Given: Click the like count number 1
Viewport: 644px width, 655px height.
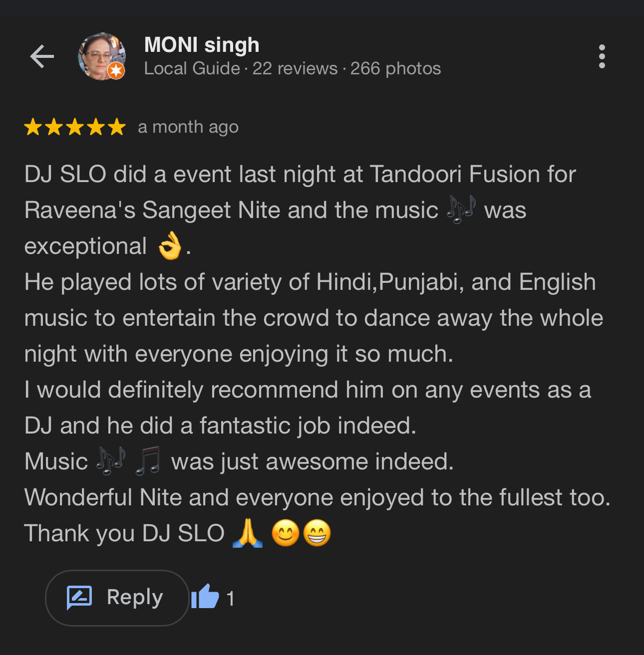Looking at the screenshot, I should pos(230,598).
